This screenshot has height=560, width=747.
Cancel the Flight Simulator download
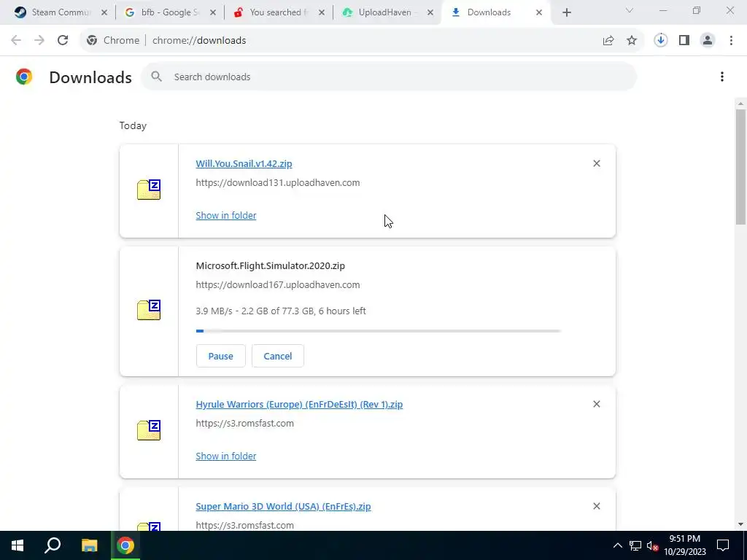(x=278, y=356)
